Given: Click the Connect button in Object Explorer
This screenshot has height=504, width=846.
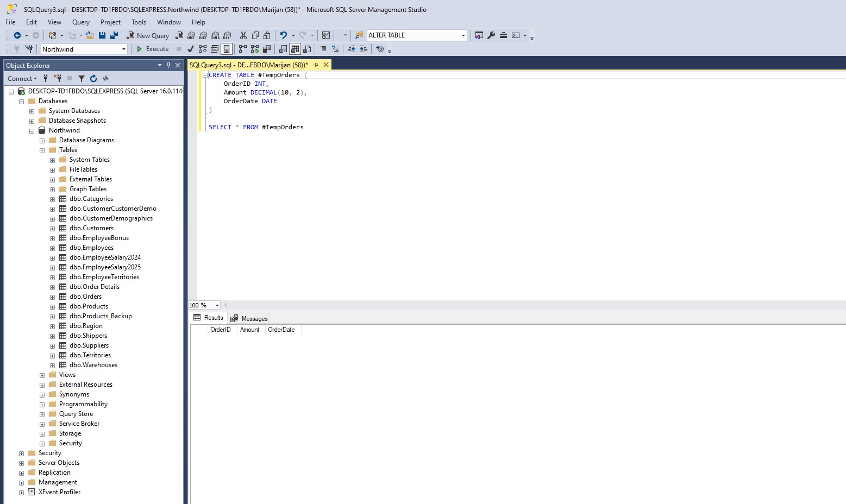Looking at the screenshot, I should point(22,79).
